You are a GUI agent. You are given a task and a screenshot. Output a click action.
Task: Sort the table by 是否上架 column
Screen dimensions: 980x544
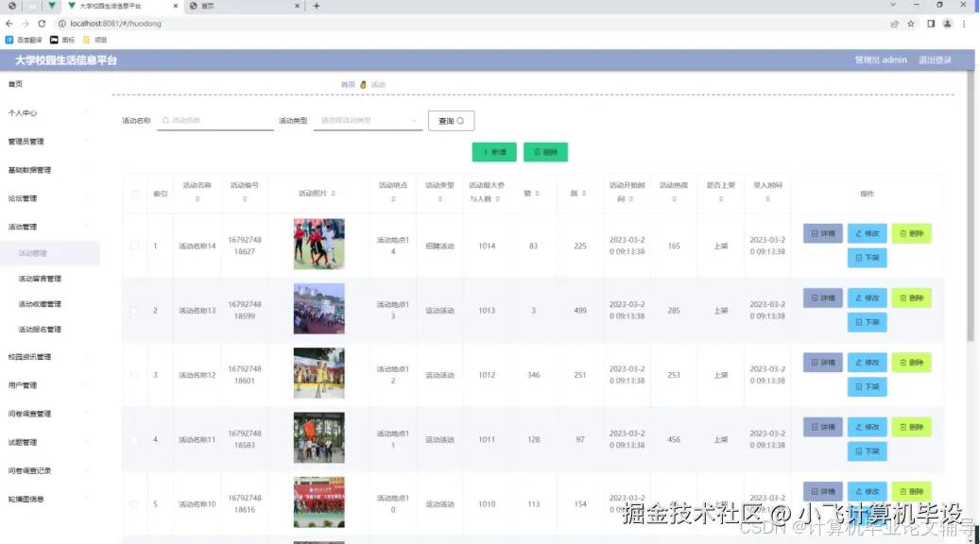click(721, 199)
